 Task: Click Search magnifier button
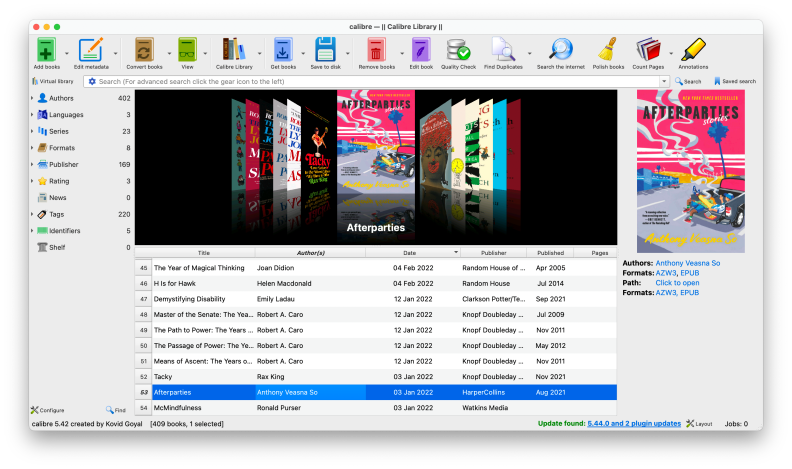[688, 81]
